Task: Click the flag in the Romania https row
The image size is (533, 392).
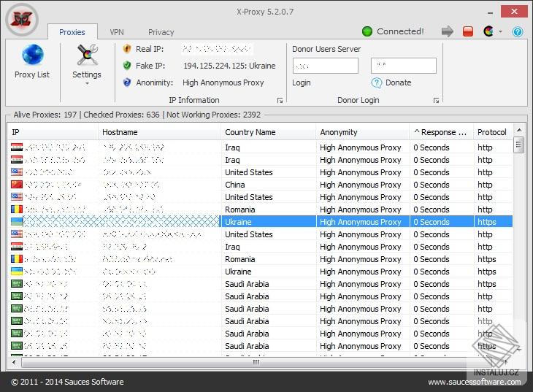Action: 17,259
